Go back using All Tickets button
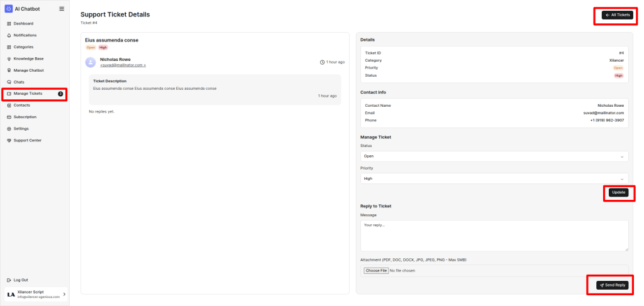The height and width of the screenshot is (306, 644). [617, 14]
